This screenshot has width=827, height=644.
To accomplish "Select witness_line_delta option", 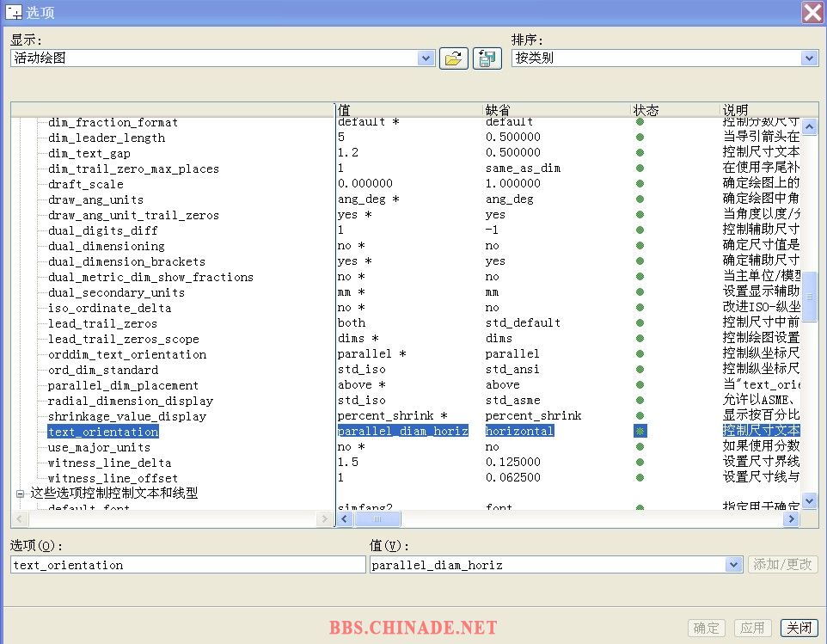I will tap(110, 463).
